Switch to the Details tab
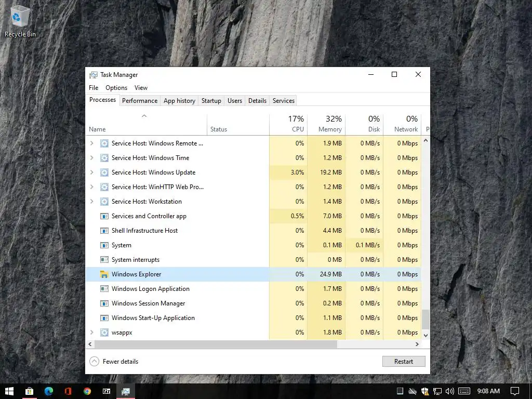 point(257,101)
